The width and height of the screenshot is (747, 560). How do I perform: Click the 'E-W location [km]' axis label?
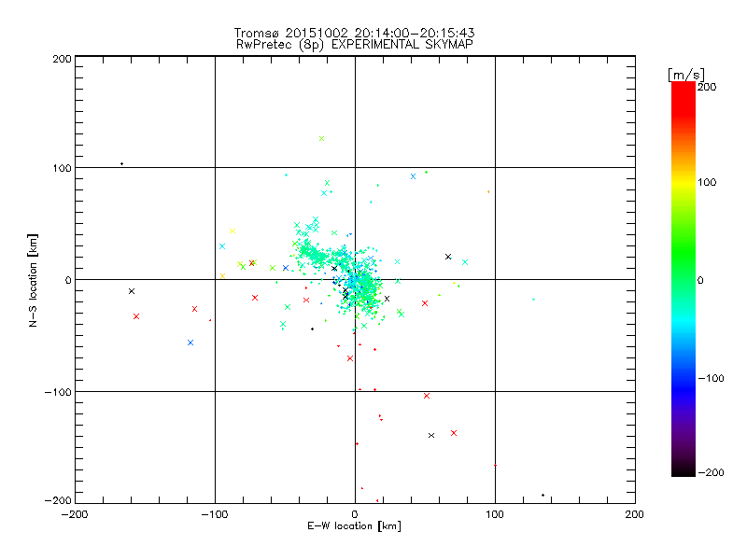354,526
